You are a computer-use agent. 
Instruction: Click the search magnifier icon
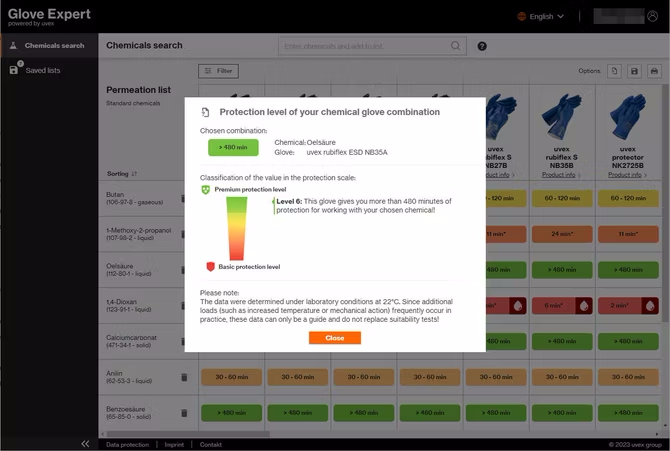[455, 45]
